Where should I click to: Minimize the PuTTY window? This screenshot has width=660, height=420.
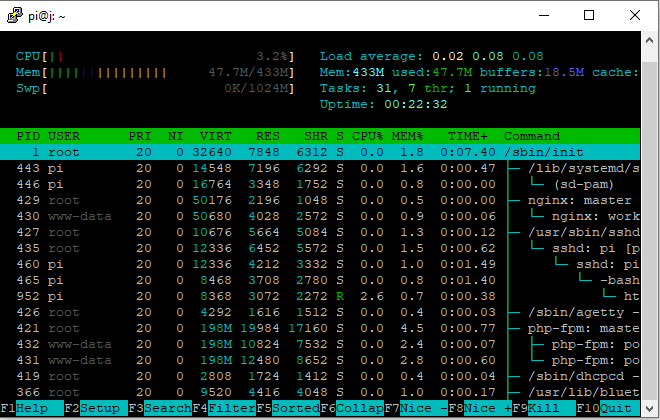[x=544, y=16]
